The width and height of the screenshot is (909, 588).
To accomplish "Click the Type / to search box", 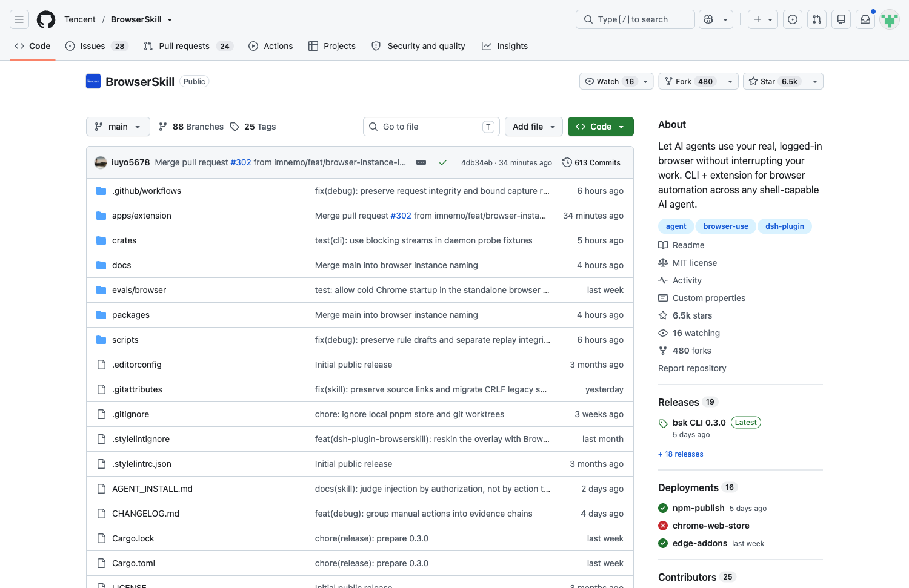I will tap(635, 19).
